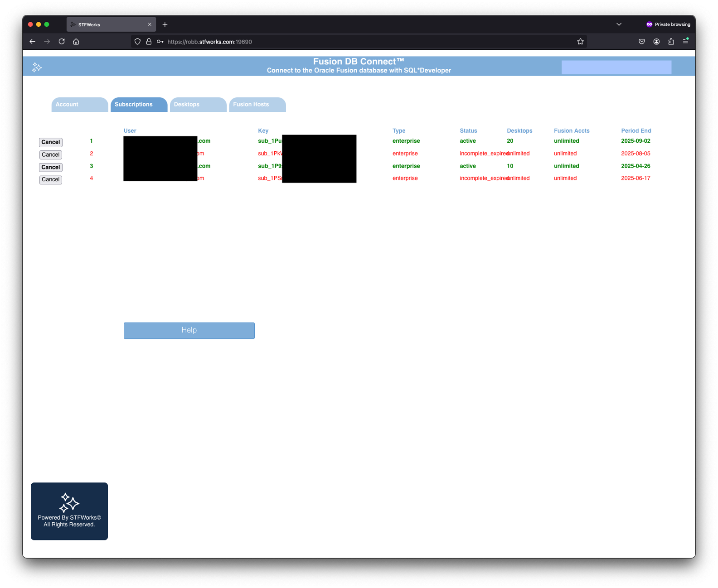Image resolution: width=718 pixels, height=588 pixels.
Task: Cancel the subscription ending 2025-04-26
Action: tap(51, 167)
